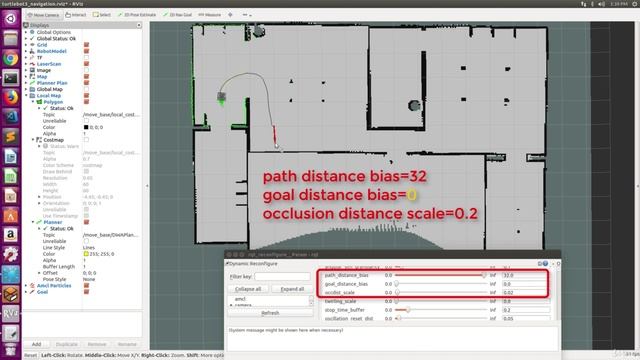This screenshot has width=640, height=360.
Task: Enable the Image display checkbox
Action: (x=87, y=70)
